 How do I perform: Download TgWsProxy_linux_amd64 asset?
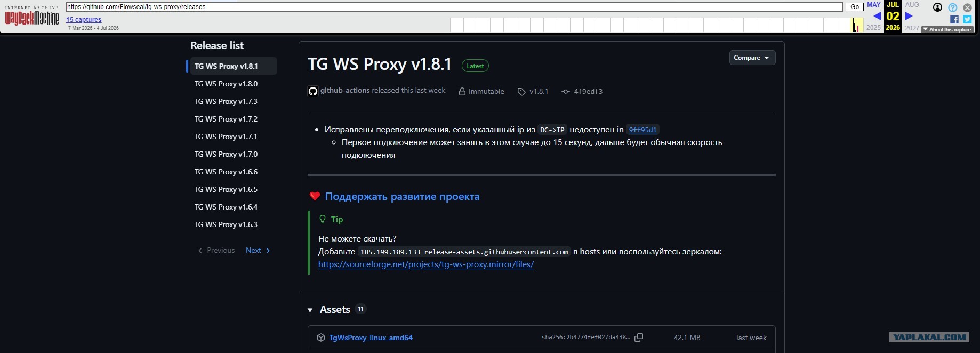coord(371,338)
